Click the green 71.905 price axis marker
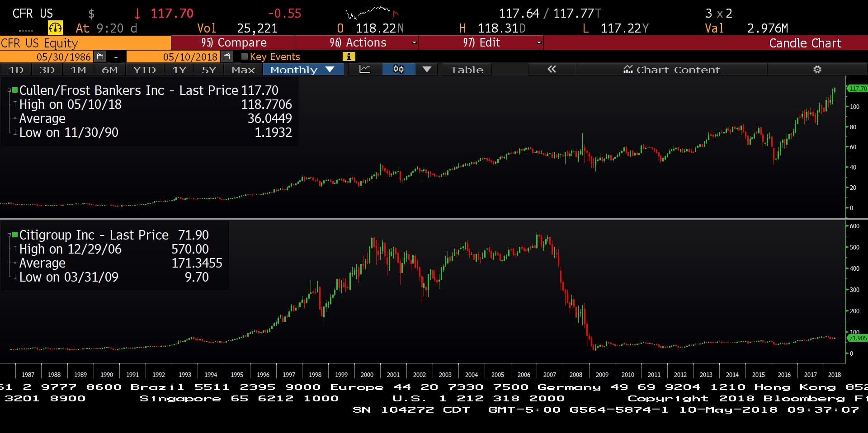 (857, 338)
